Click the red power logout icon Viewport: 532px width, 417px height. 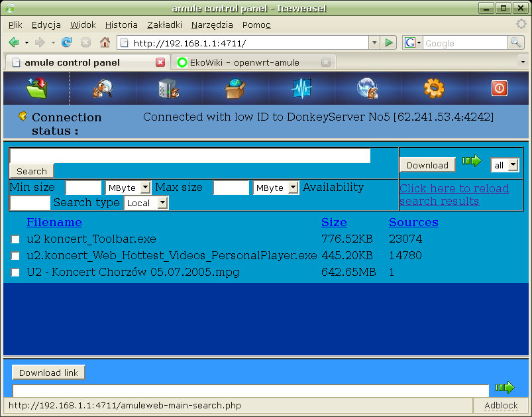[x=500, y=88]
